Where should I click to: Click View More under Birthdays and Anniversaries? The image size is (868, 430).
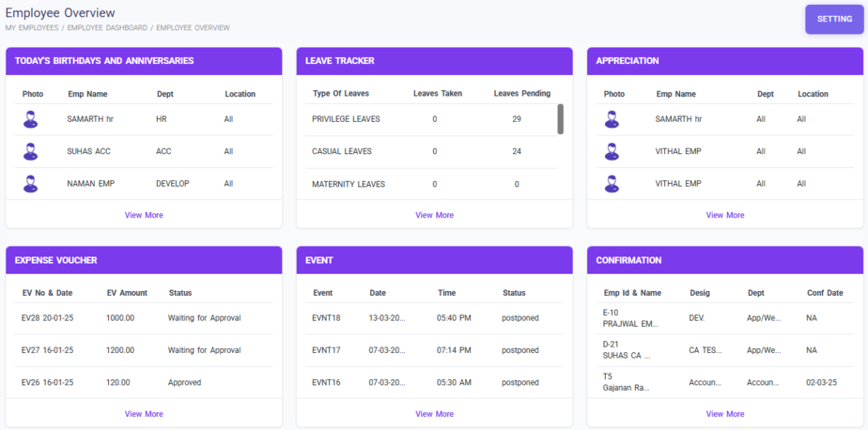[x=144, y=215]
